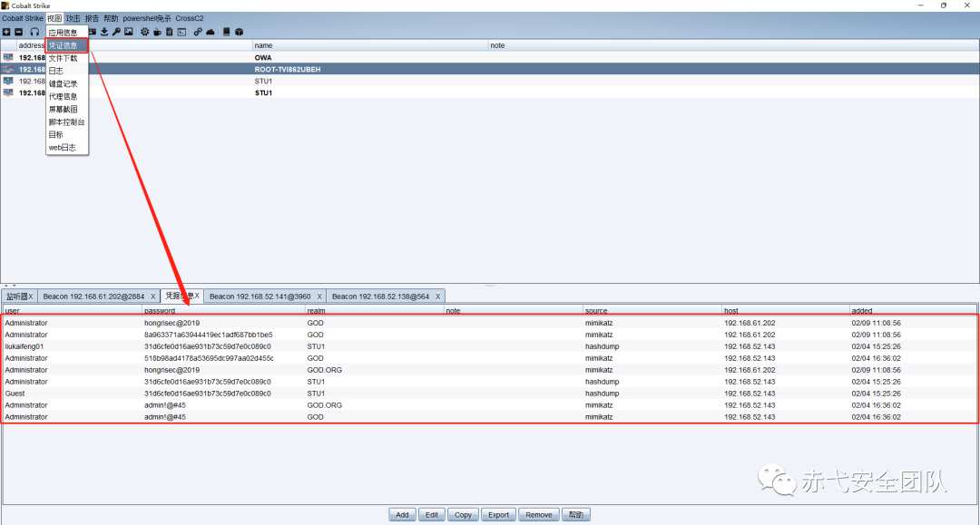Open Listeners via the headphones icon

[x=34, y=32]
